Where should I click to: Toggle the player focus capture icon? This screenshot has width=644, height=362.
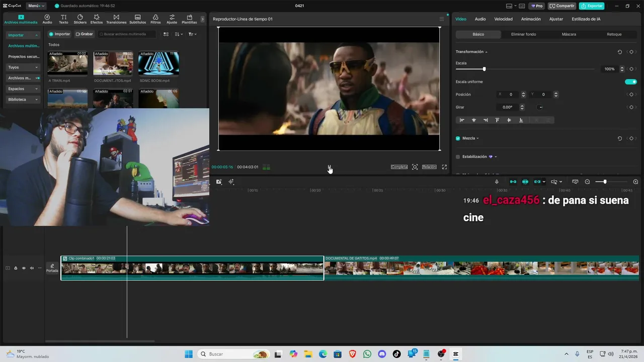click(x=415, y=167)
